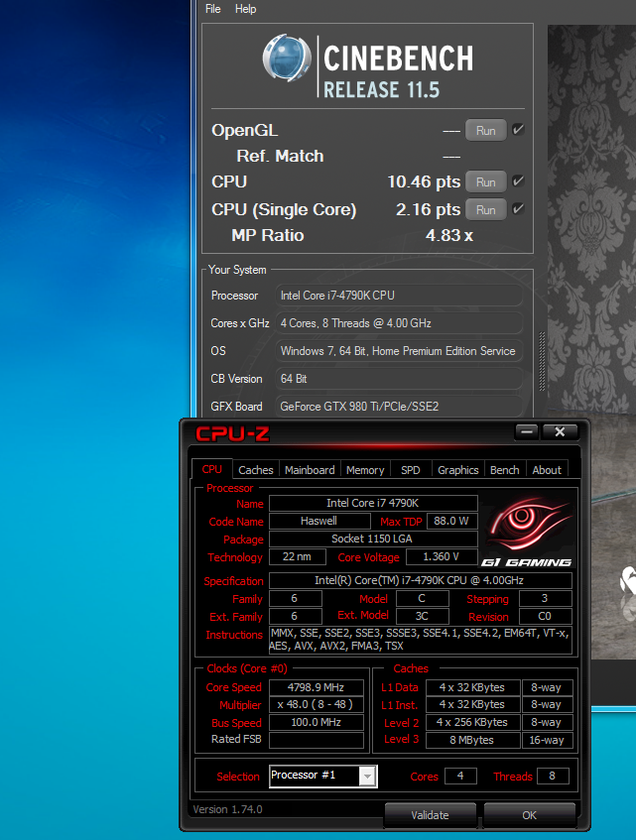Screen dimensions: 636x840
Task: Open the Graphics tab in CPU-Z
Action: 458,470
